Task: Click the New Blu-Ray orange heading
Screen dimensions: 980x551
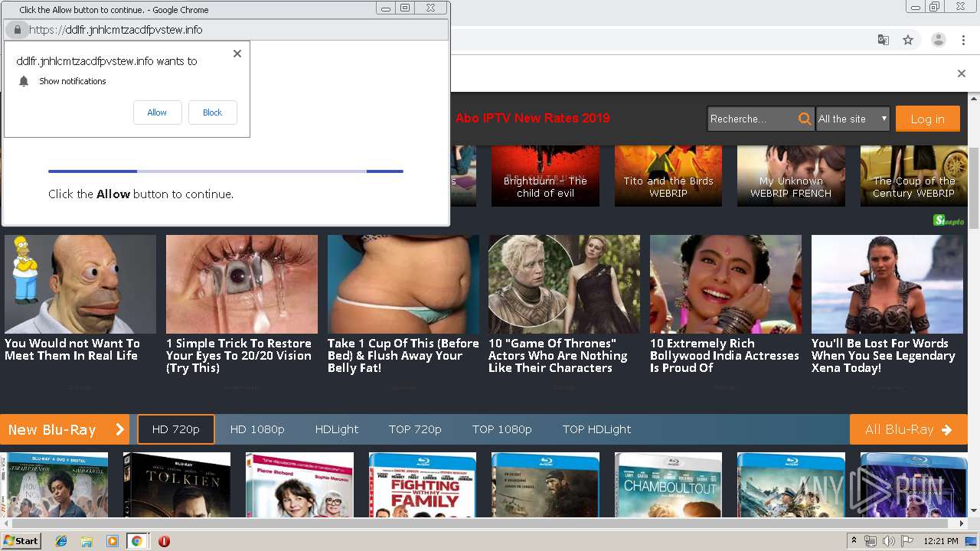Action: pyautogui.click(x=65, y=429)
